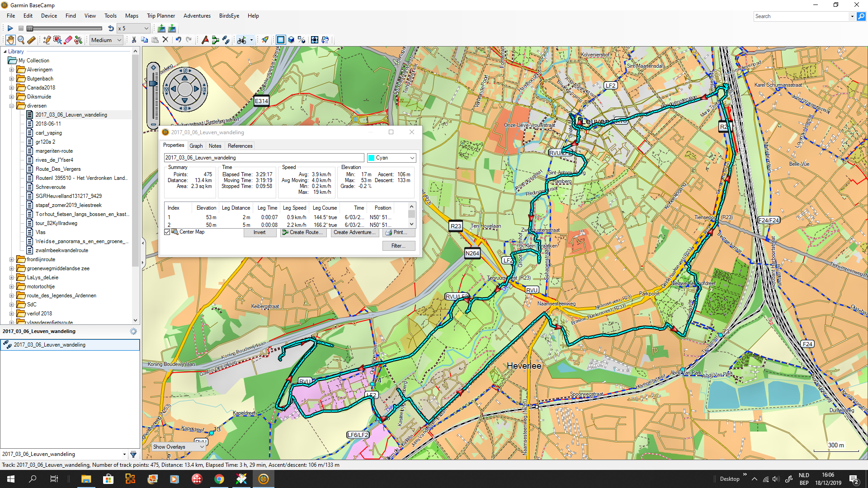Image resolution: width=868 pixels, height=488 pixels.
Task: Toggle the Center Map checkbox
Action: click(x=167, y=232)
